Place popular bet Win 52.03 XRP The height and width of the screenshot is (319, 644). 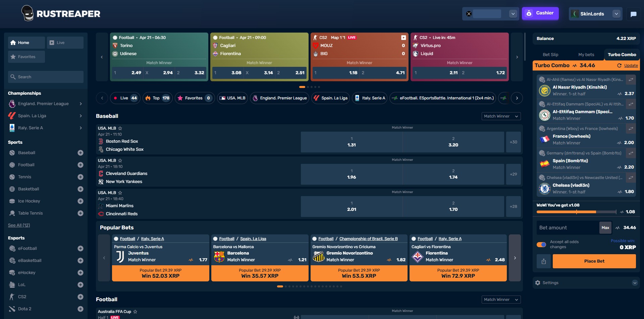(160, 273)
